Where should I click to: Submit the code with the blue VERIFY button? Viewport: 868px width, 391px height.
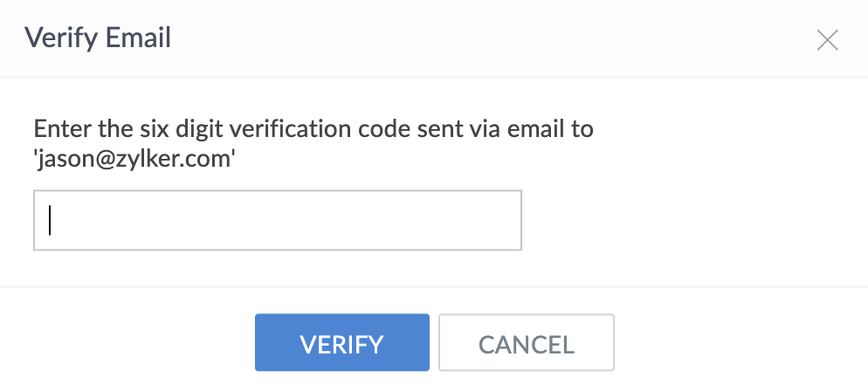point(341,343)
